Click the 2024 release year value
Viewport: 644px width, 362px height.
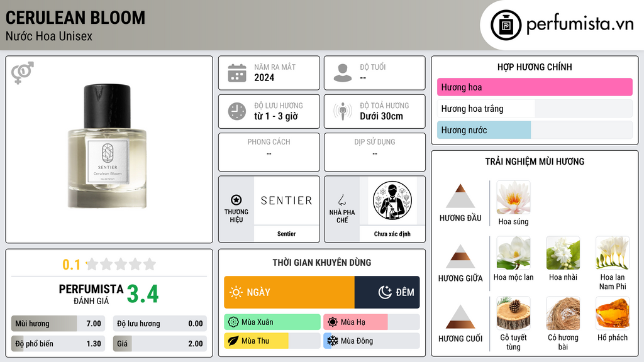click(x=264, y=77)
